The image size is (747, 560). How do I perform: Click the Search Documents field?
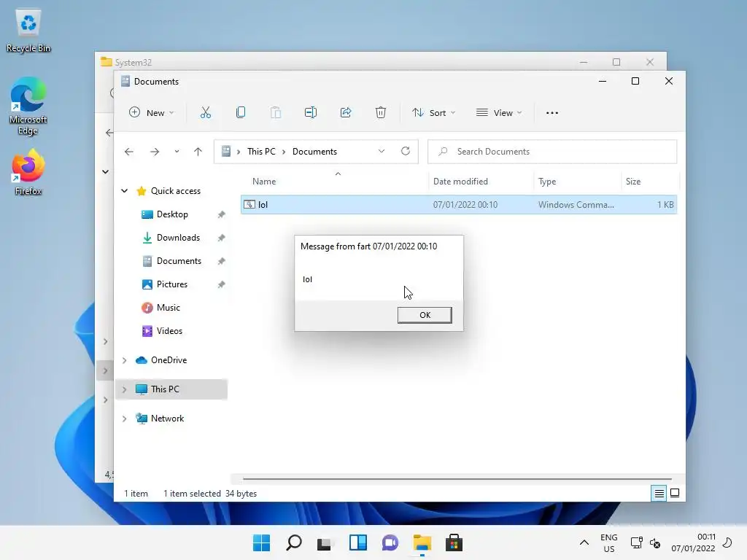[x=552, y=152]
